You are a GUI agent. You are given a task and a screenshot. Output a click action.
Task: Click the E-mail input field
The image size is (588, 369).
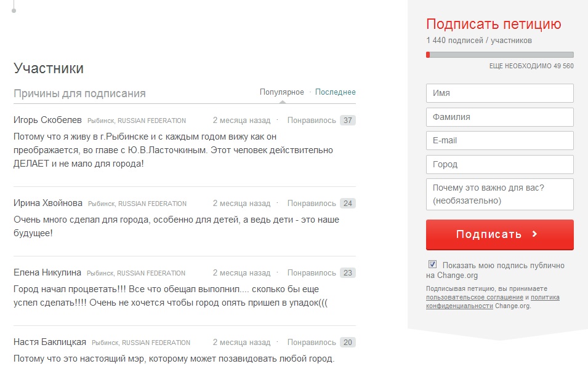[x=499, y=140]
